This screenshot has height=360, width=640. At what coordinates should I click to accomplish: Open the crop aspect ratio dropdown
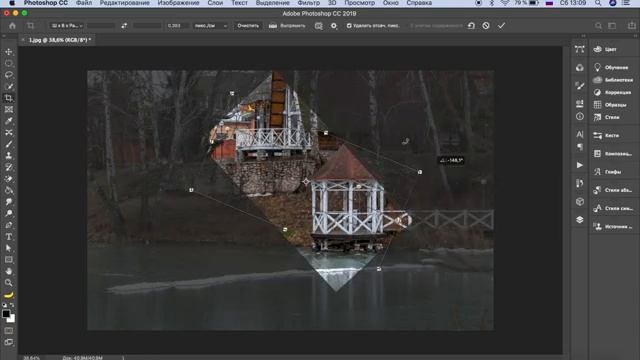click(67, 26)
